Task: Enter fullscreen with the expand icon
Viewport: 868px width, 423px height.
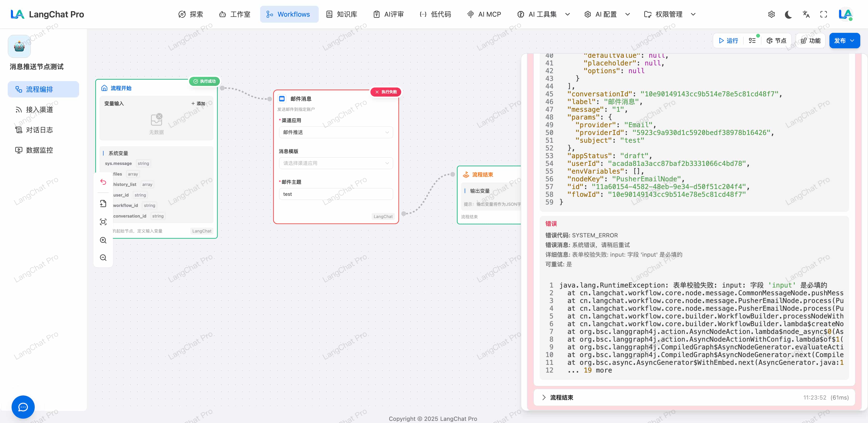Action: coord(824,14)
